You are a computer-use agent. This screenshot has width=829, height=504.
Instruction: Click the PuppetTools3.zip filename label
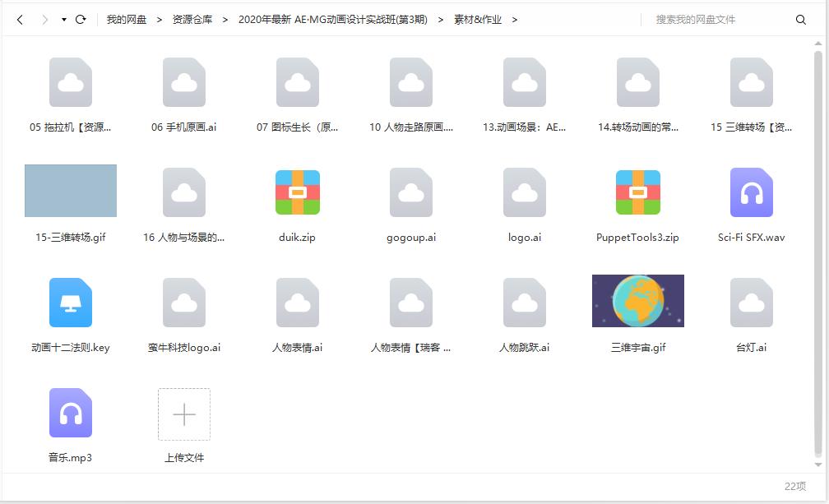tap(637, 238)
